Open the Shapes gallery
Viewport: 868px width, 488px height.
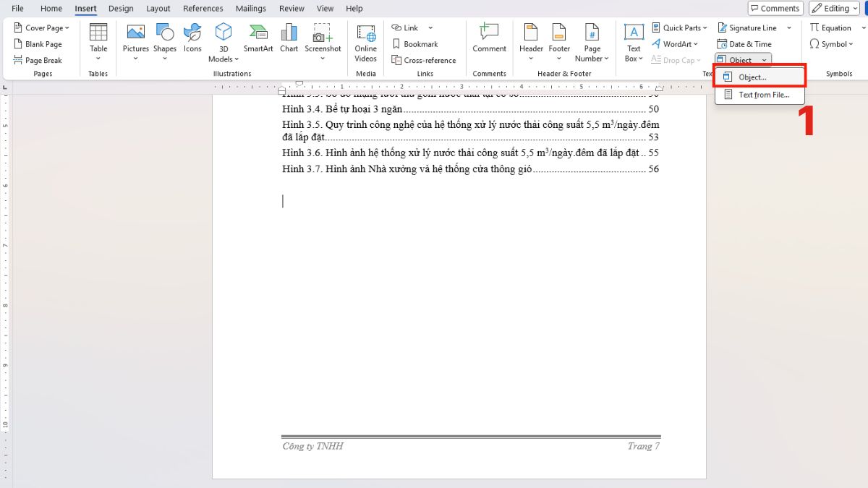tap(164, 41)
